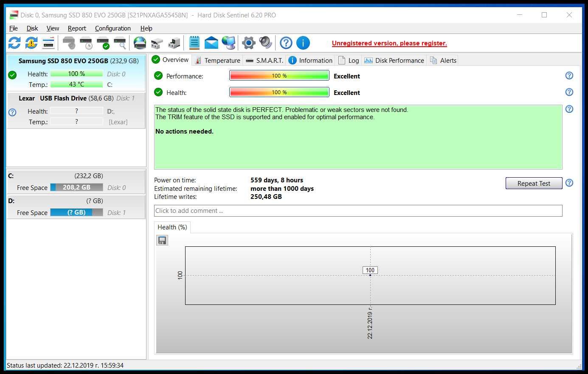Click the comment input field
The height and width of the screenshot is (374, 588).
pyautogui.click(x=358, y=211)
